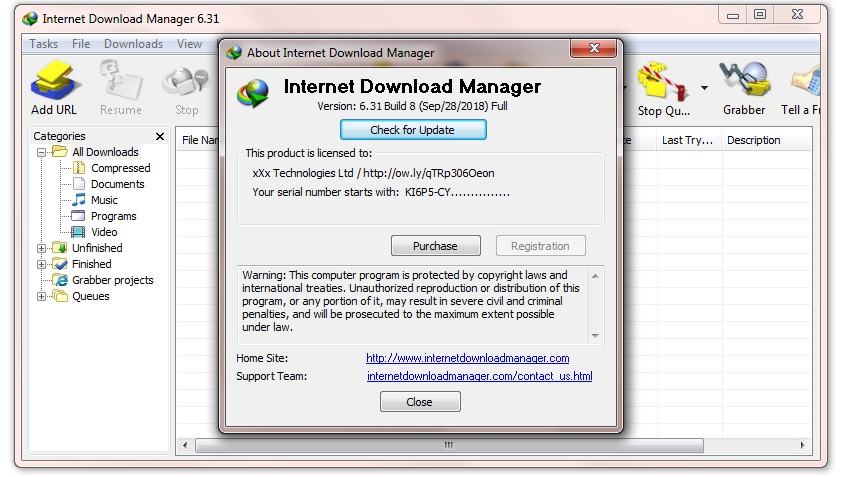
Task: Click the Grabber projects icon
Action: pos(60,280)
